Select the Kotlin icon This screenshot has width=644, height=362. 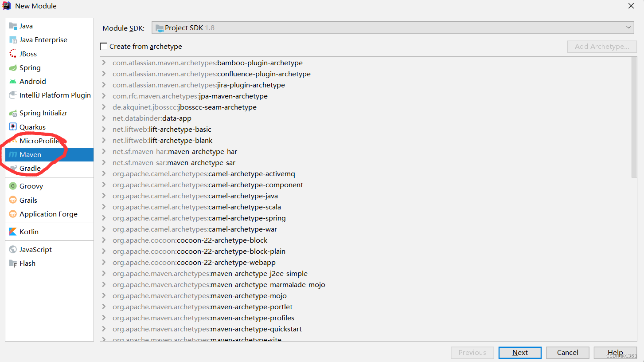(x=13, y=232)
